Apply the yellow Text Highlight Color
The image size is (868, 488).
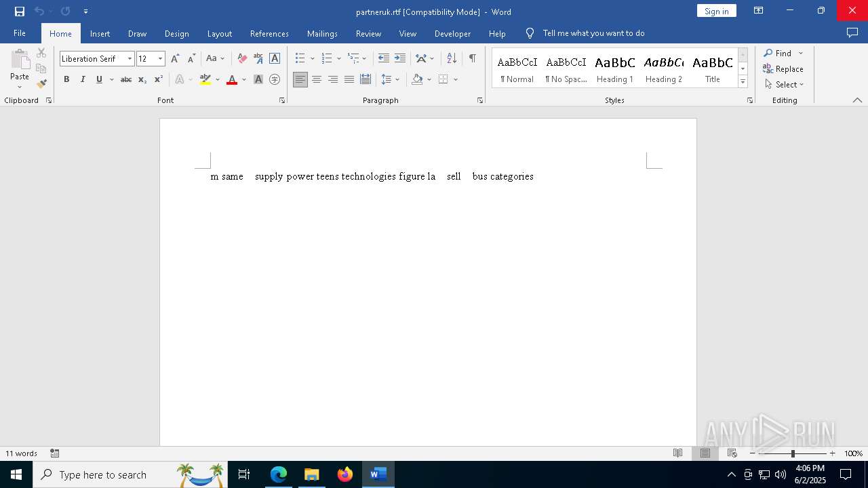205,79
